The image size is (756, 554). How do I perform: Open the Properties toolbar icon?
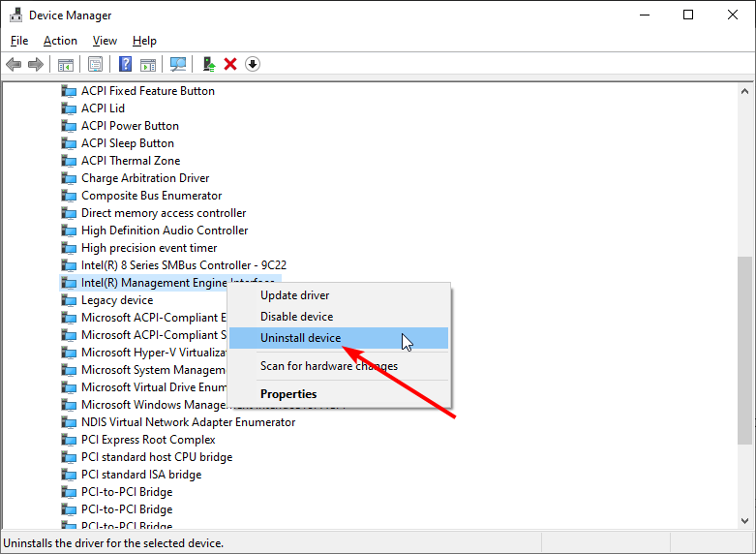point(95,64)
